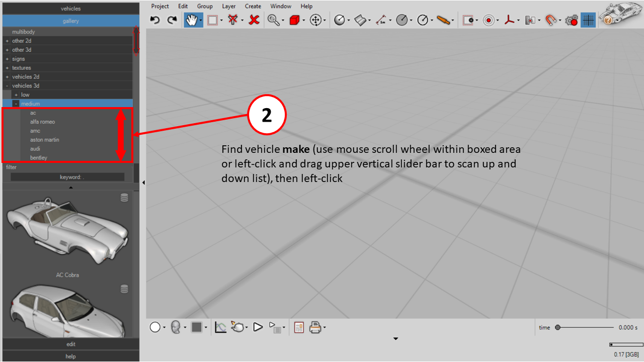
Task: Redo the last undone action
Action: (173, 20)
